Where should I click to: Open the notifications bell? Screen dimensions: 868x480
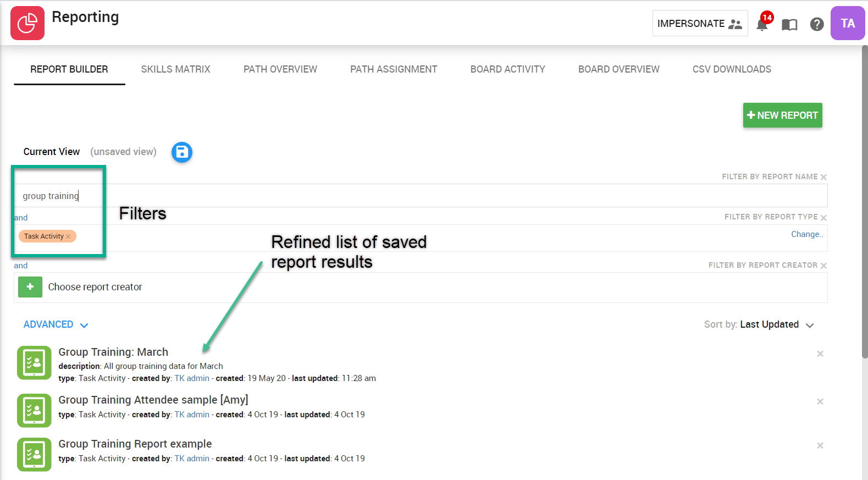[762, 24]
